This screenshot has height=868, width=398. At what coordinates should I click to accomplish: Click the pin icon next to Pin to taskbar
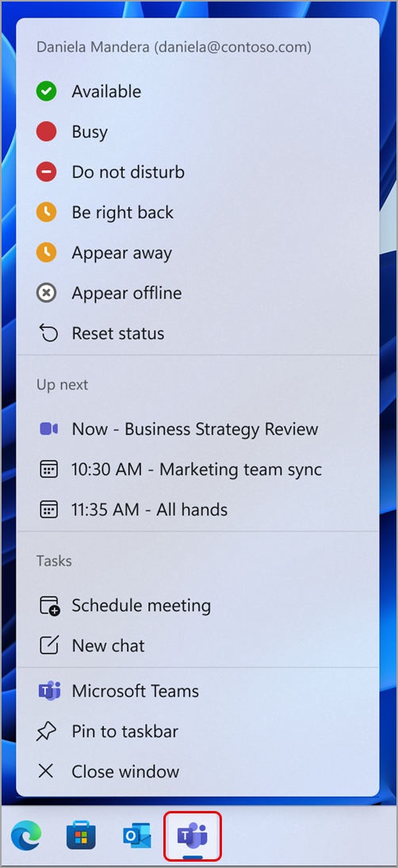(47, 732)
